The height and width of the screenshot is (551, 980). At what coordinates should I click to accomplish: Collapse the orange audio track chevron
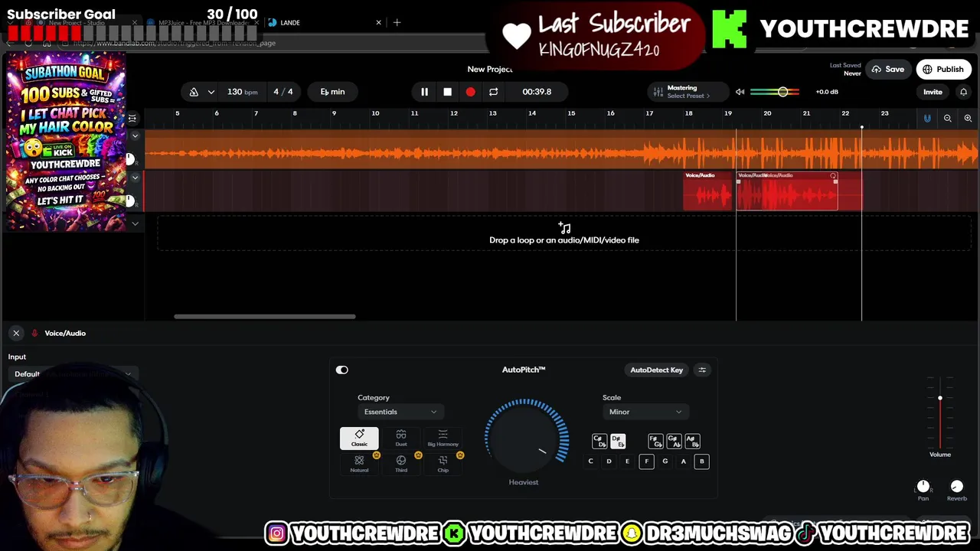(136, 136)
